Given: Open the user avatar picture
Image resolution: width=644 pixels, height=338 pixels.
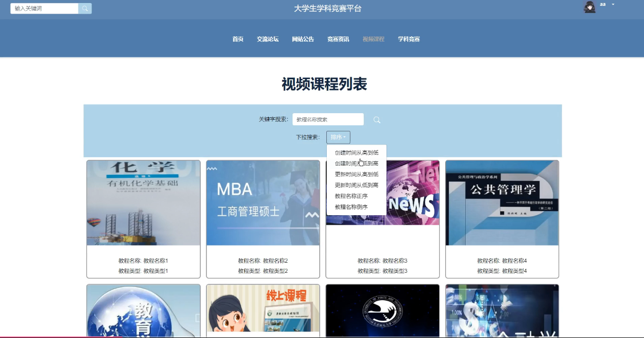Looking at the screenshot, I should tap(590, 7).
